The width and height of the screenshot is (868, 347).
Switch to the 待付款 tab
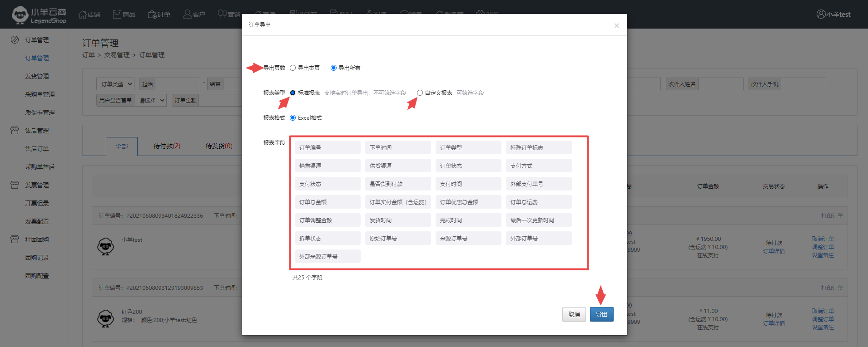click(x=167, y=146)
